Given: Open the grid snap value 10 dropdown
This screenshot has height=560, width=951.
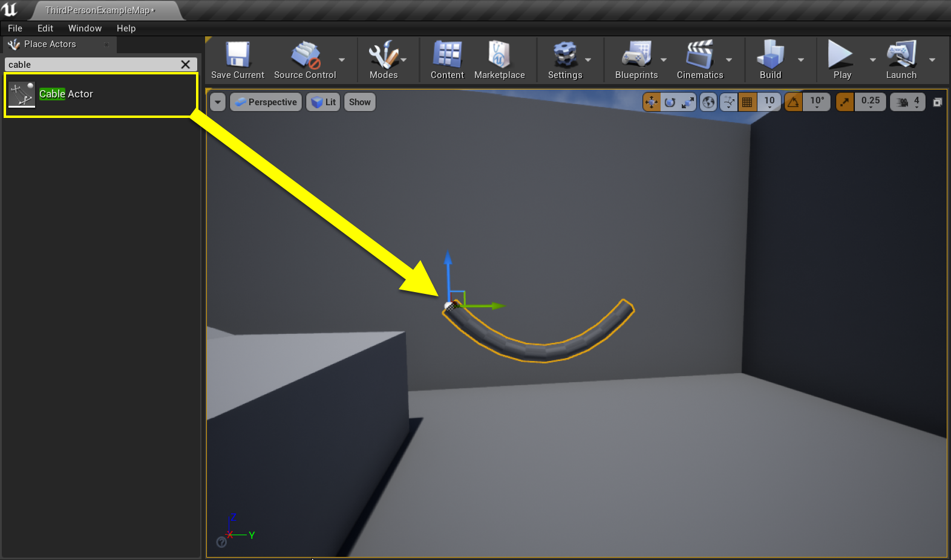Looking at the screenshot, I should pos(769,102).
